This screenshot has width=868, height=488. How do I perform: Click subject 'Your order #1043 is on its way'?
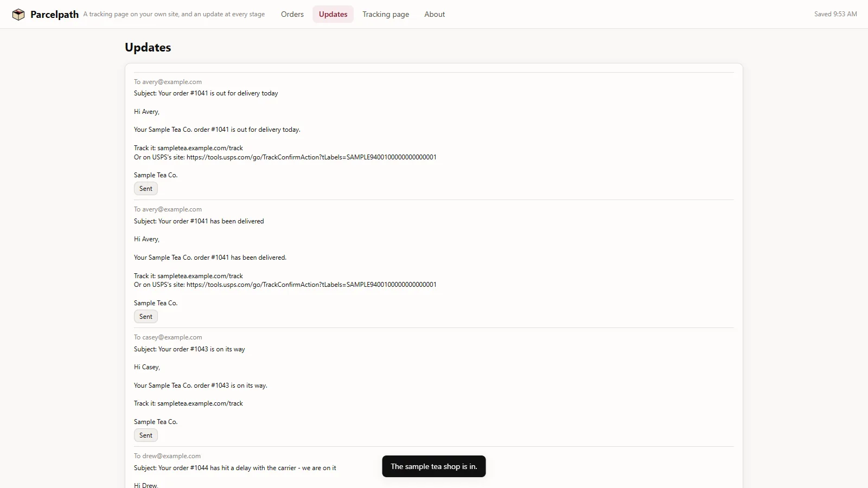[189, 349]
